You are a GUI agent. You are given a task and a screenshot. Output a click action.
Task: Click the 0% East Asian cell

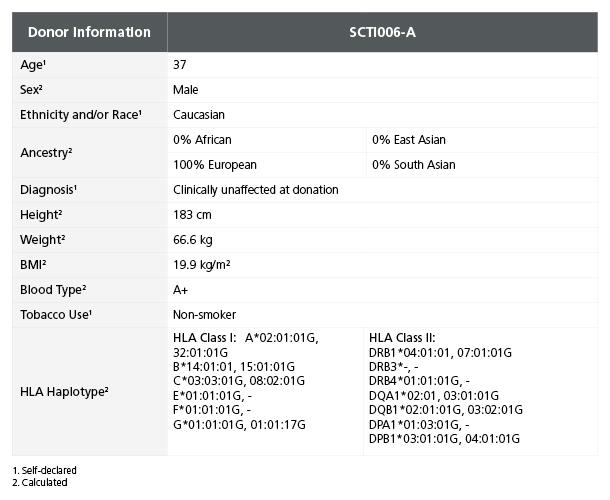(x=409, y=140)
